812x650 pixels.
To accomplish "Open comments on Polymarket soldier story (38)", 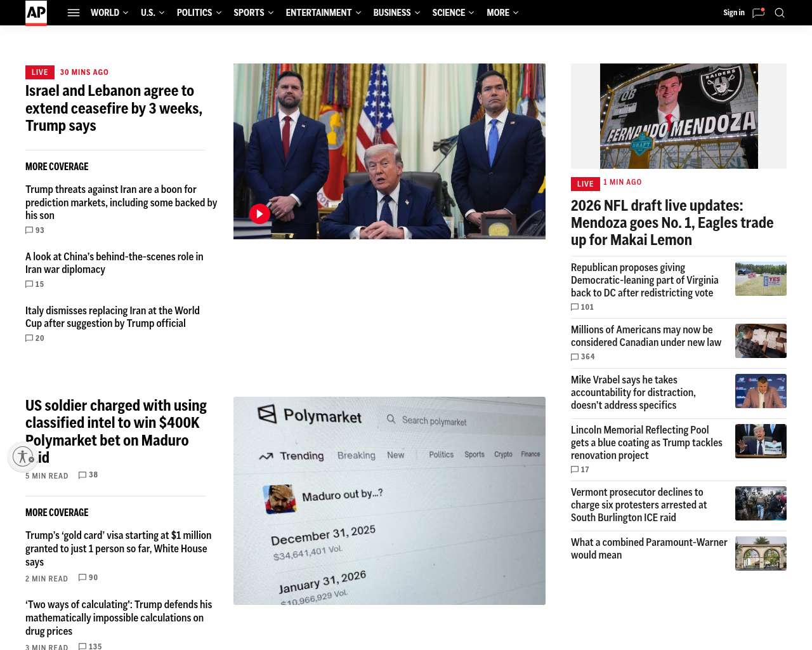I will pos(88,475).
